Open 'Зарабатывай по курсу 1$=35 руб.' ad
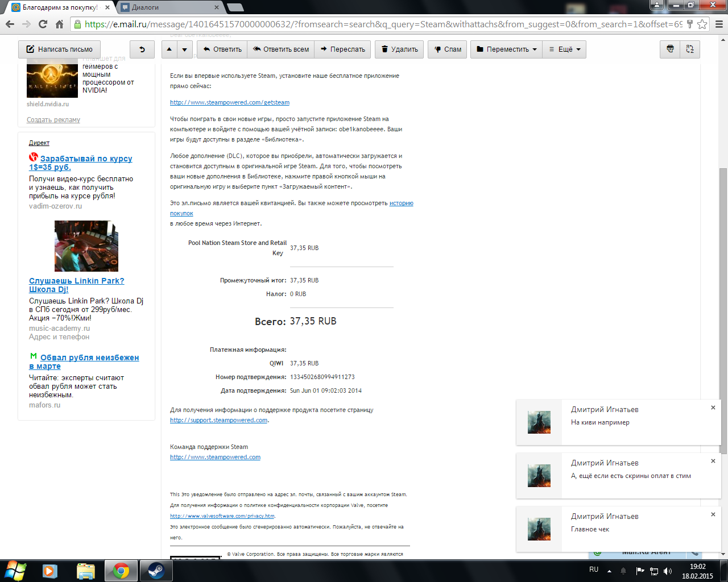This screenshot has width=728, height=582. tap(81, 163)
